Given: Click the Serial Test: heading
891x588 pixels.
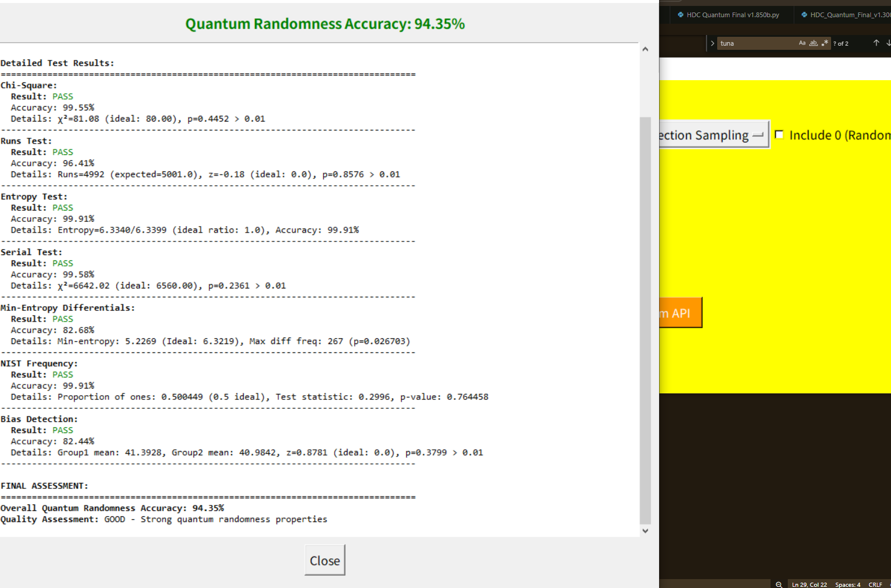Looking at the screenshot, I should (x=31, y=252).
